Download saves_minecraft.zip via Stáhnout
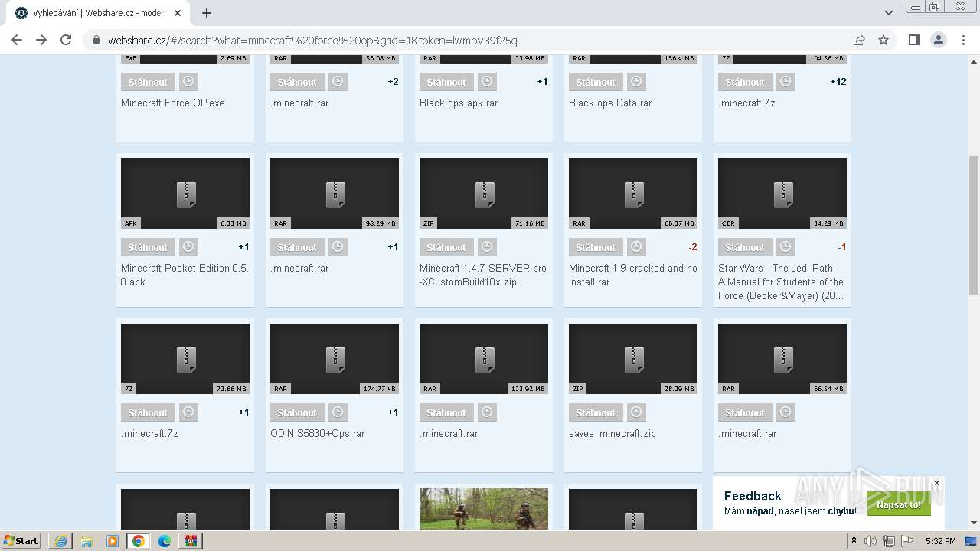The height and width of the screenshot is (551, 980). pos(596,412)
